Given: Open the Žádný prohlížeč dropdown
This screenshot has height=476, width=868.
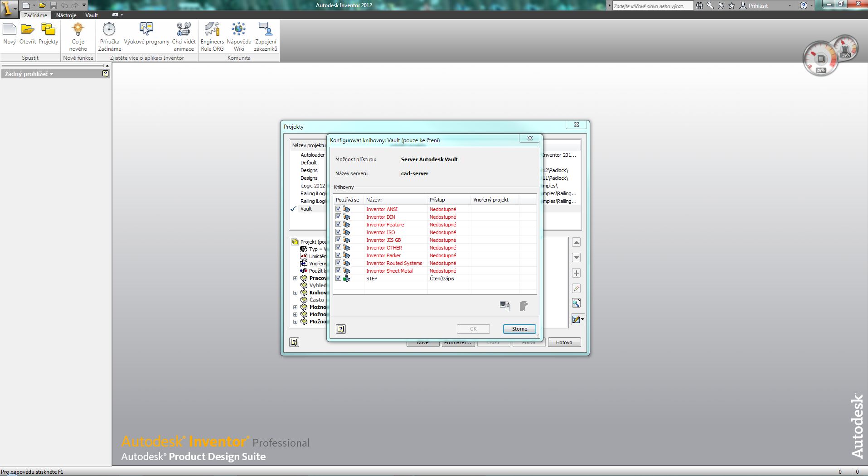Looking at the screenshot, I should [29, 74].
